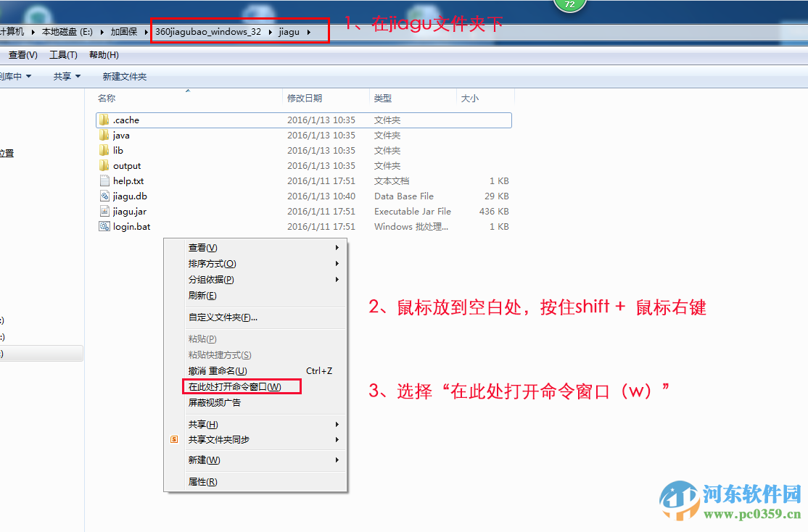Select the output folder icon
The image size is (808, 532).
[x=104, y=166]
